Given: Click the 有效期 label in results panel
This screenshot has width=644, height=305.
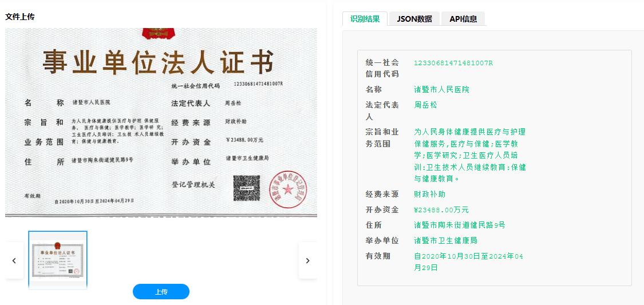Looking at the screenshot, I should (x=378, y=256).
